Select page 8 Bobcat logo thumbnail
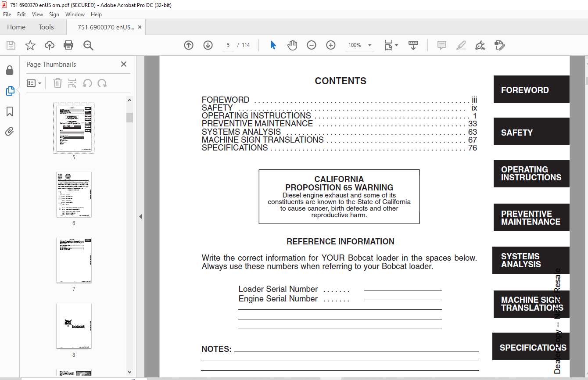 click(x=74, y=326)
